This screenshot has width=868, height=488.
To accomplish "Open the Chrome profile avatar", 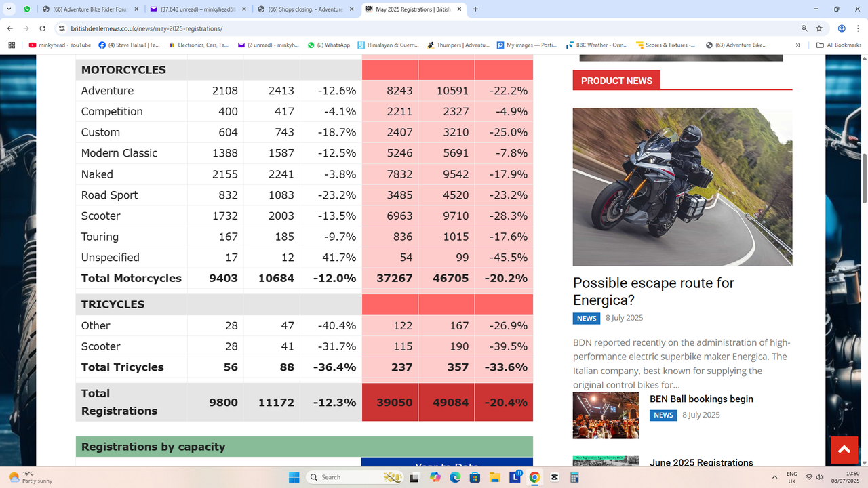I will [x=842, y=28].
